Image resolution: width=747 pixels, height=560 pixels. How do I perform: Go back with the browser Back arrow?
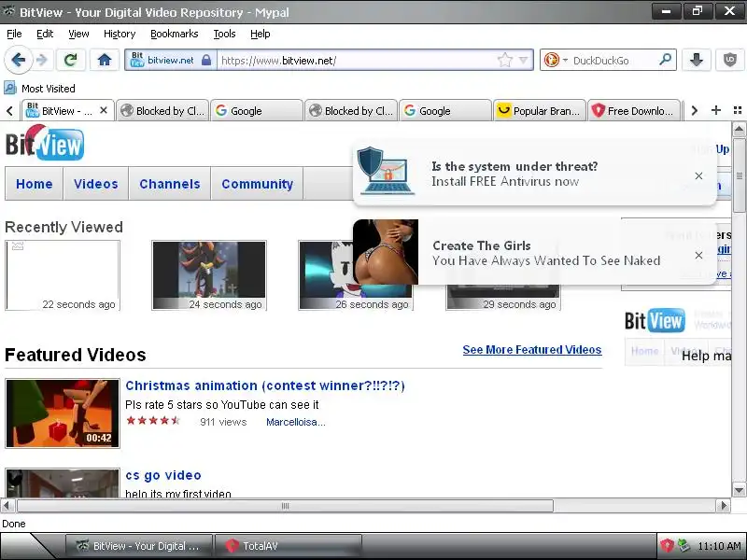[18, 60]
